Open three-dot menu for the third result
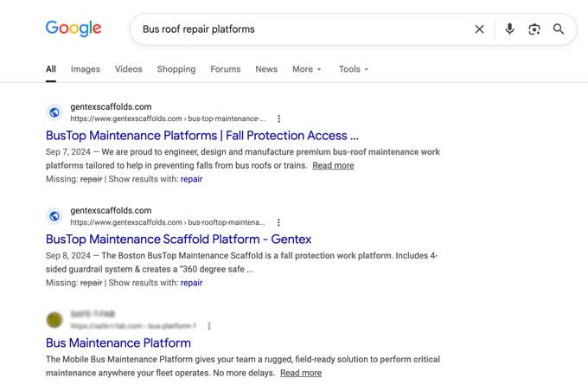The image size is (588, 384). click(x=209, y=326)
